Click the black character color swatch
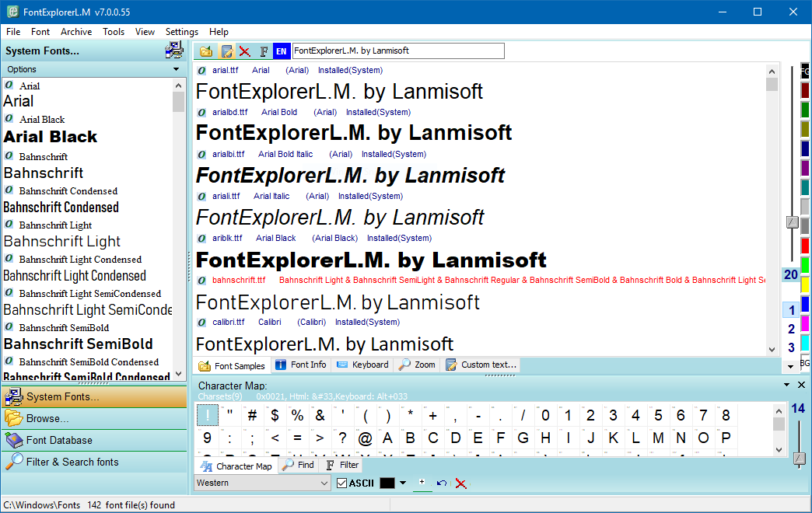Screen dimensions: 812x513 point(387,483)
